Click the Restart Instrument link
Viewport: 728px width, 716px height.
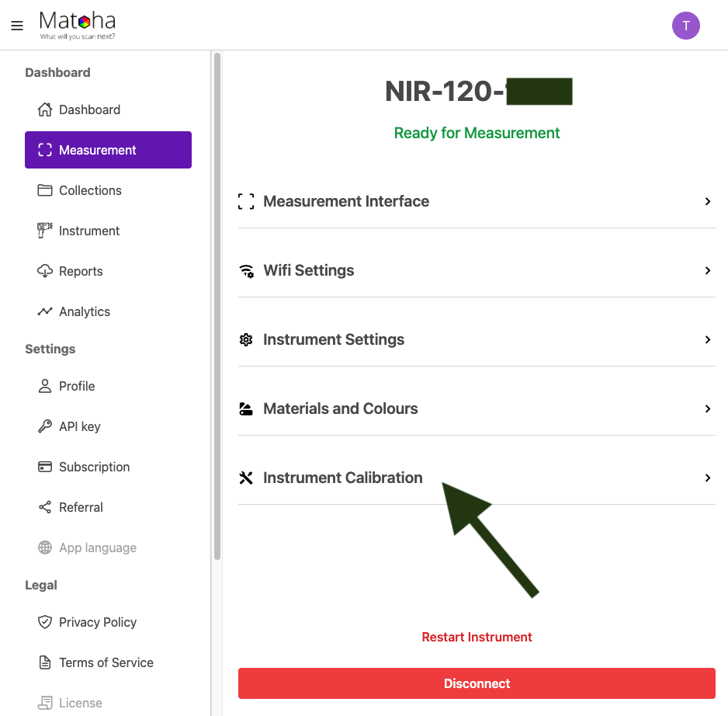click(x=477, y=637)
